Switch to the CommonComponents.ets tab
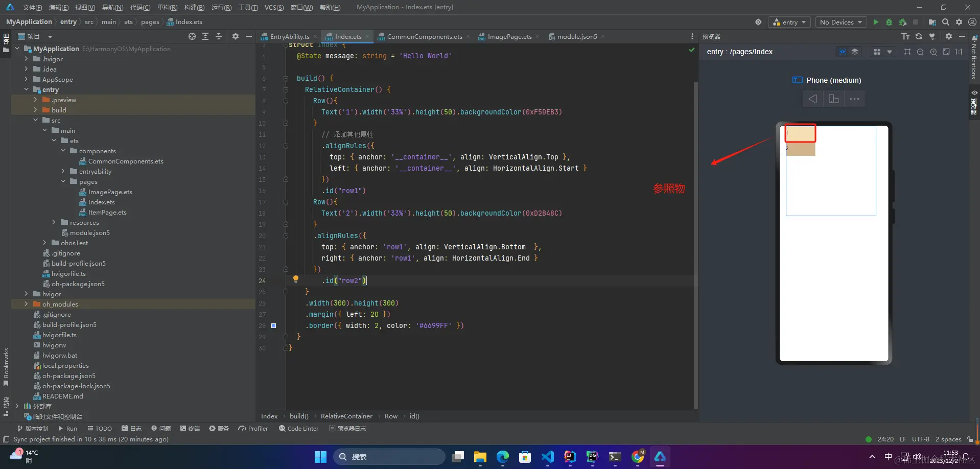Viewport: 980px width, 469px height. click(x=424, y=36)
